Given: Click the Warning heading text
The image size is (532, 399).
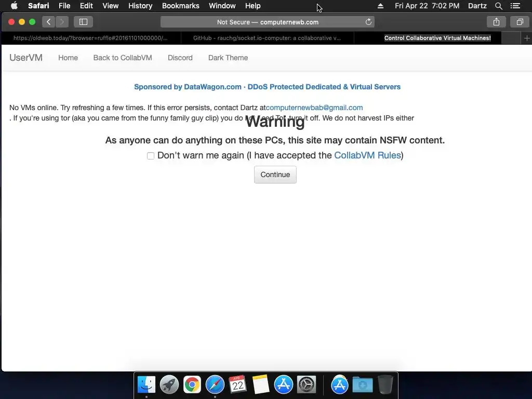Looking at the screenshot, I should click(x=275, y=122).
